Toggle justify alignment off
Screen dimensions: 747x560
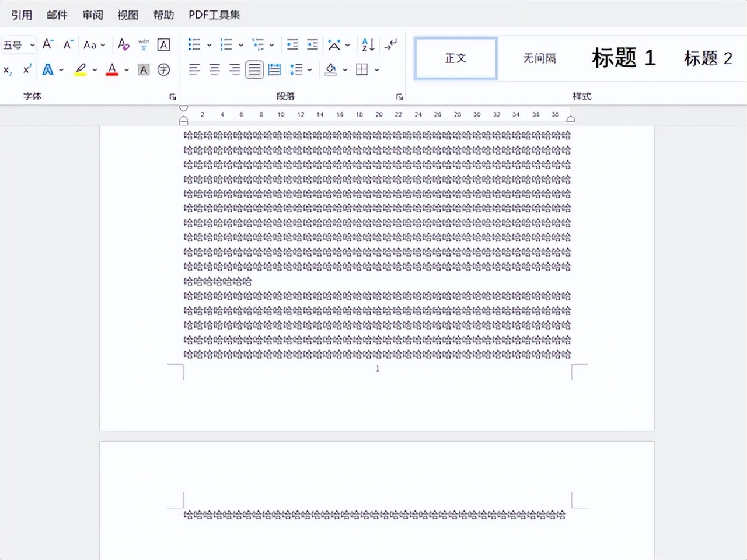[254, 69]
